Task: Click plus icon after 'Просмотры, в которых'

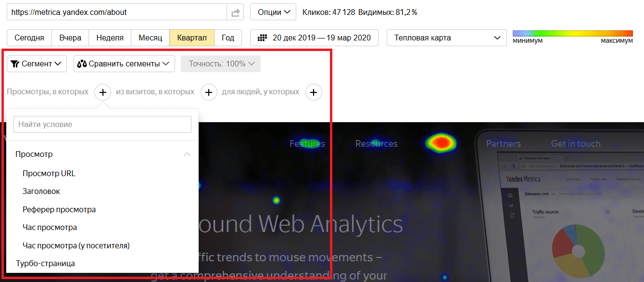Action: click(102, 92)
